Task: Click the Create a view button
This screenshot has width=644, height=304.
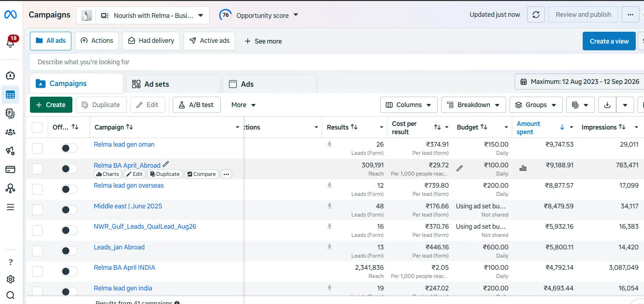Action: tap(609, 41)
